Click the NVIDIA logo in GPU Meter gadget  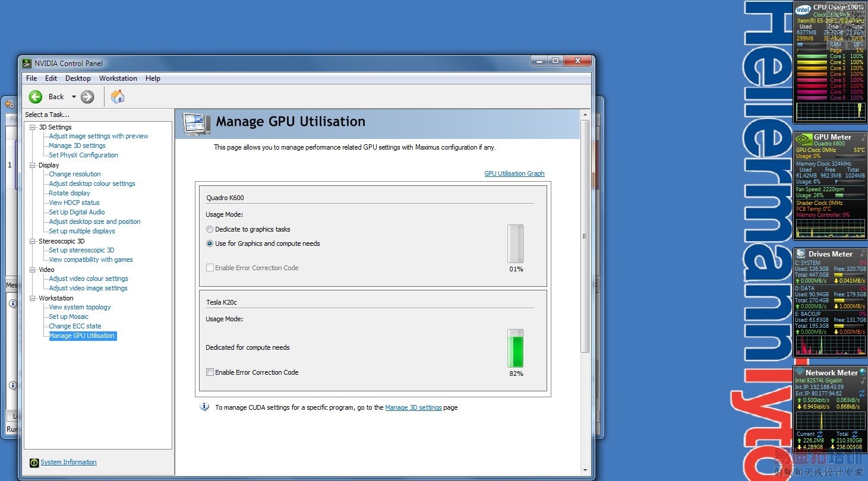pyautogui.click(x=804, y=139)
